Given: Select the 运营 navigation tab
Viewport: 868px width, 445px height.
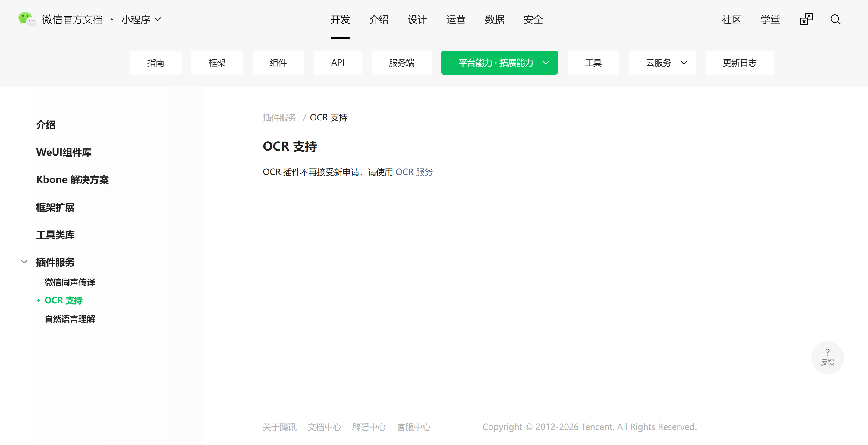Looking at the screenshot, I should pyautogui.click(x=456, y=20).
